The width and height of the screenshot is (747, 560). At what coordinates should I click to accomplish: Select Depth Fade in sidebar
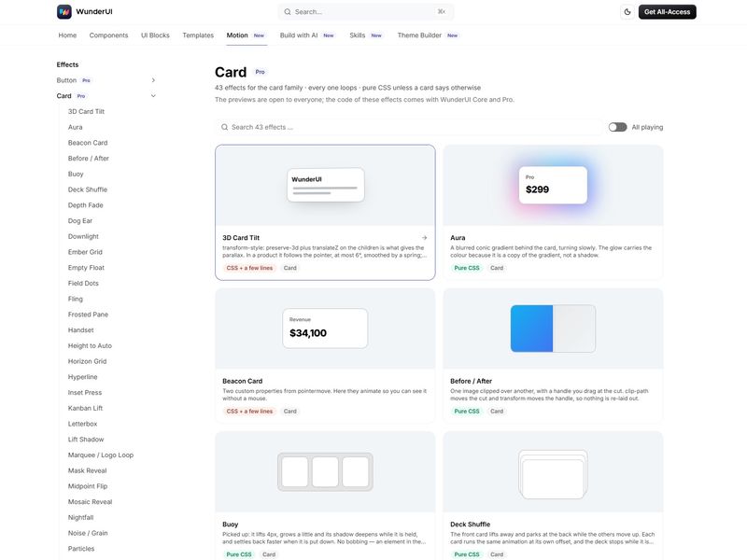click(86, 205)
